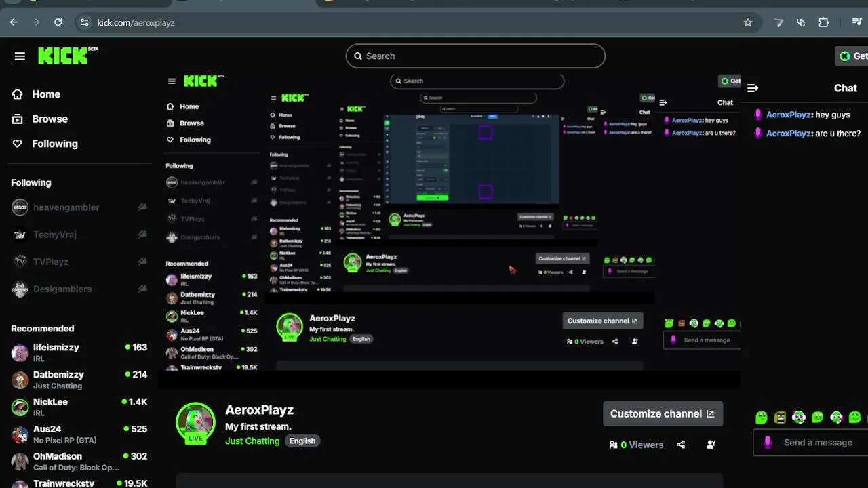Open the Chrome extensions puzzle icon
This screenshot has height=488, width=868.
coord(823,22)
